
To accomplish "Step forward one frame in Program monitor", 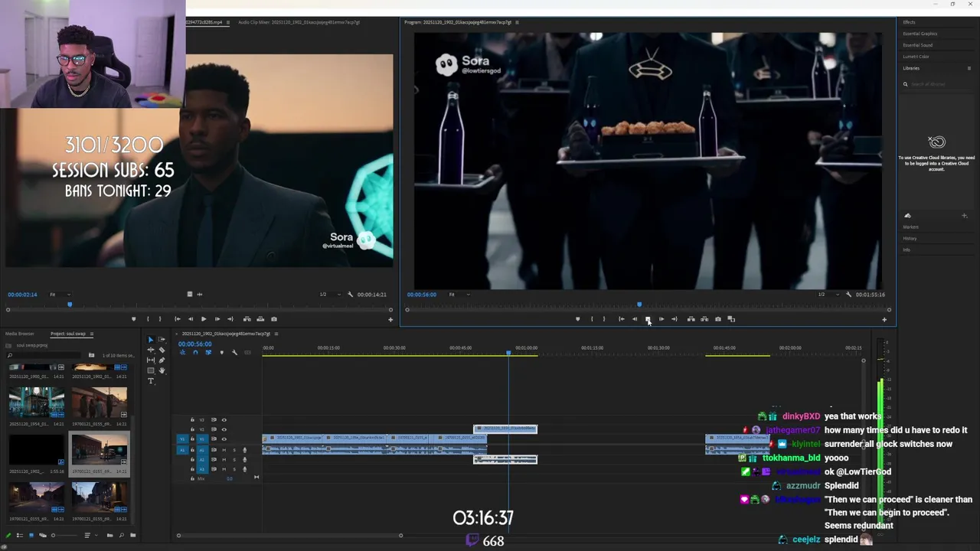I will click(661, 319).
